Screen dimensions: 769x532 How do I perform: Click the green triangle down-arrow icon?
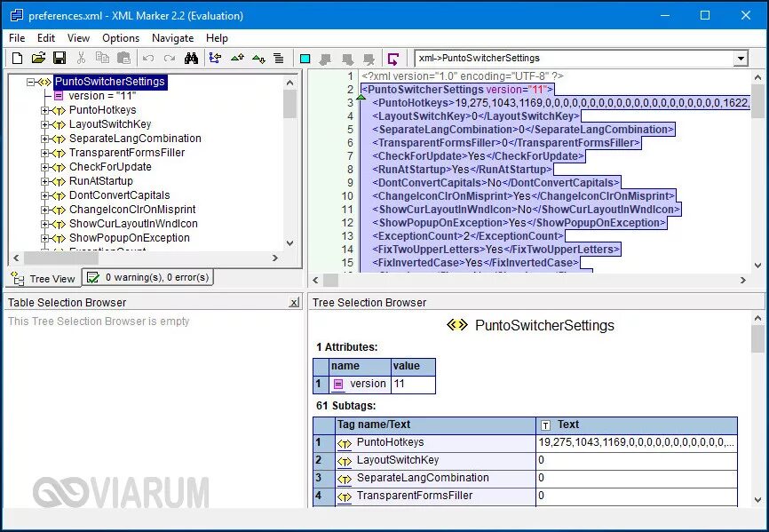[x=258, y=59]
